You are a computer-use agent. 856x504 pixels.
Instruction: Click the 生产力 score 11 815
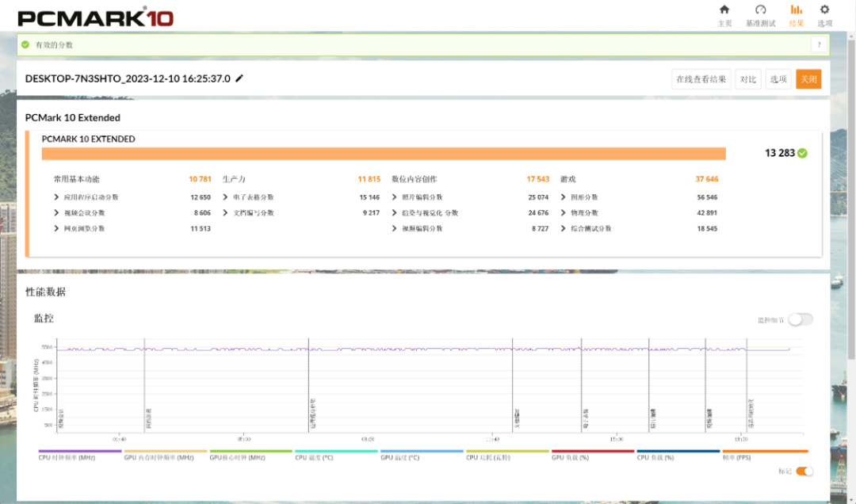point(369,179)
